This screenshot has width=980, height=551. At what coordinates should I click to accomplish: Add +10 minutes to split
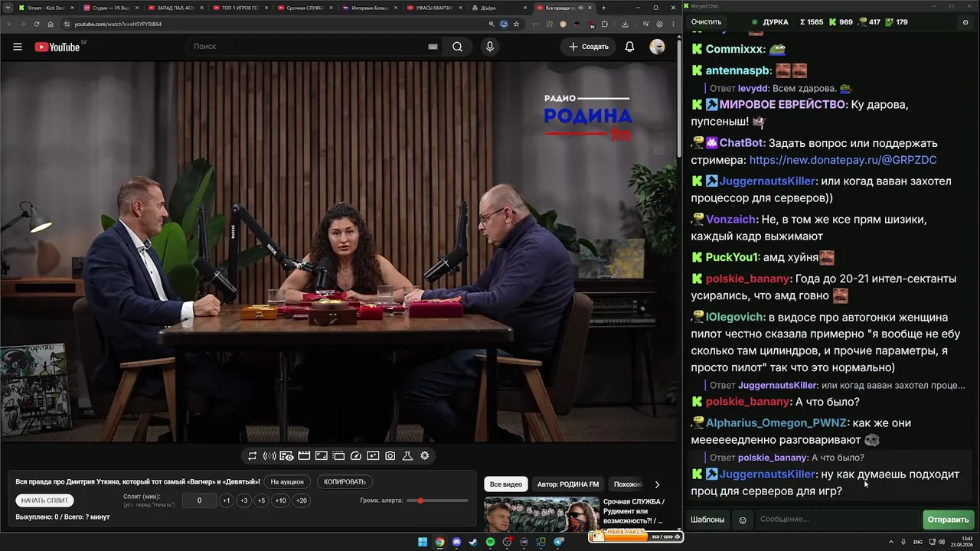[280, 500]
